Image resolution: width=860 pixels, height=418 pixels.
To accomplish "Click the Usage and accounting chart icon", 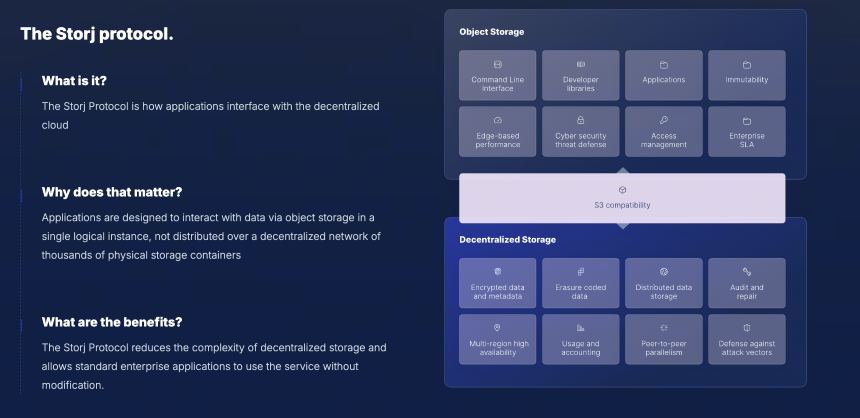I will 581,327.
